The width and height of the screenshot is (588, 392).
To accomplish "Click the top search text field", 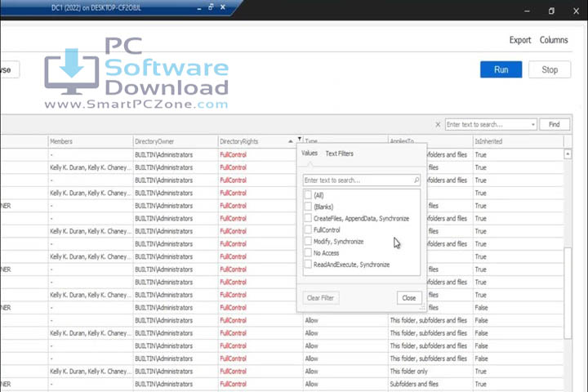I will (487, 124).
